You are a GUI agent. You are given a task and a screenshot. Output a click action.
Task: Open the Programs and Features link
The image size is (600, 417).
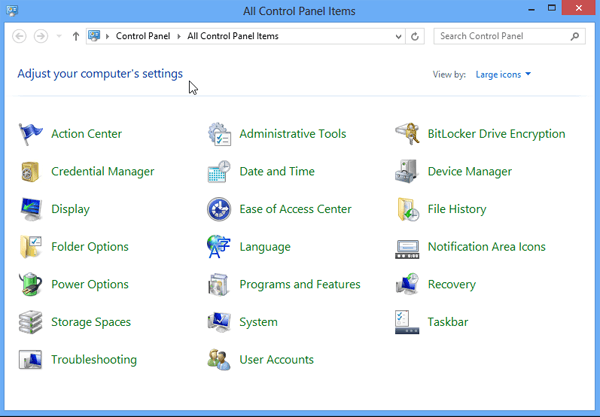point(300,284)
